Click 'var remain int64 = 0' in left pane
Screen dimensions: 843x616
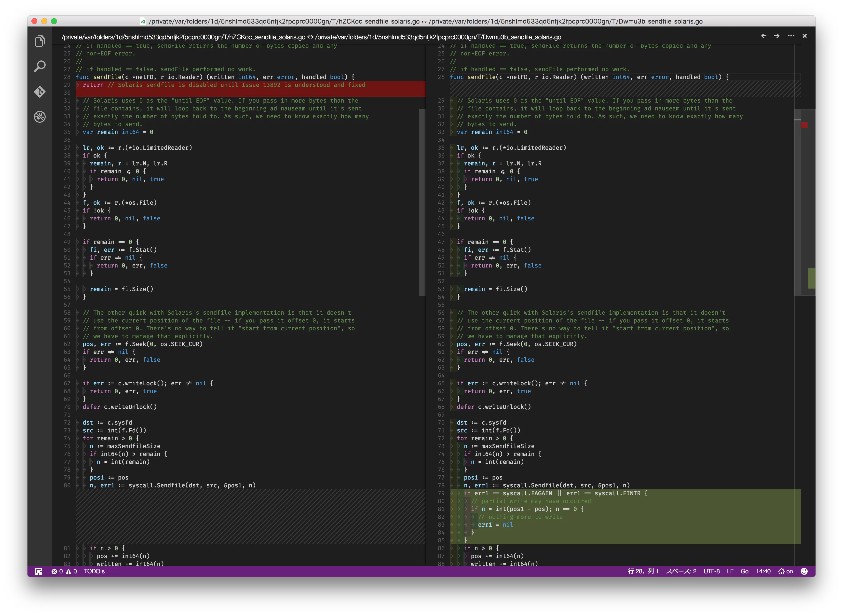click(118, 132)
